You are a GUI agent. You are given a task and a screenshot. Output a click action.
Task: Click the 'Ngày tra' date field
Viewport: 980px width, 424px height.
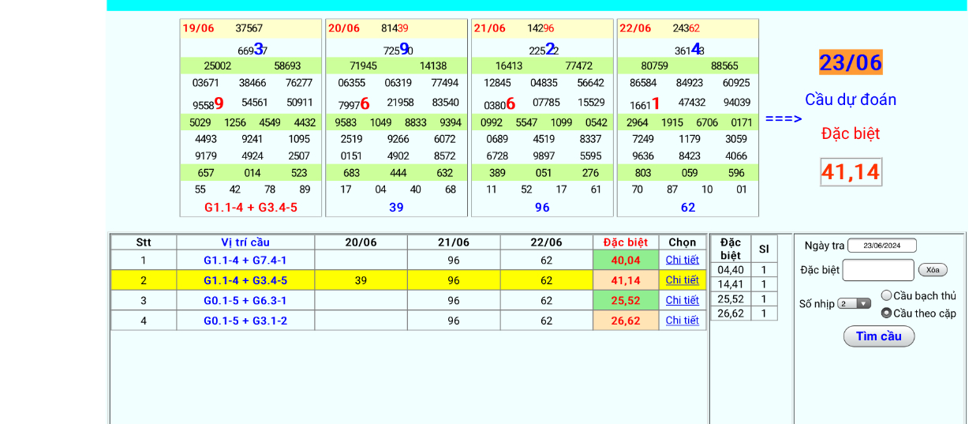tap(881, 246)
